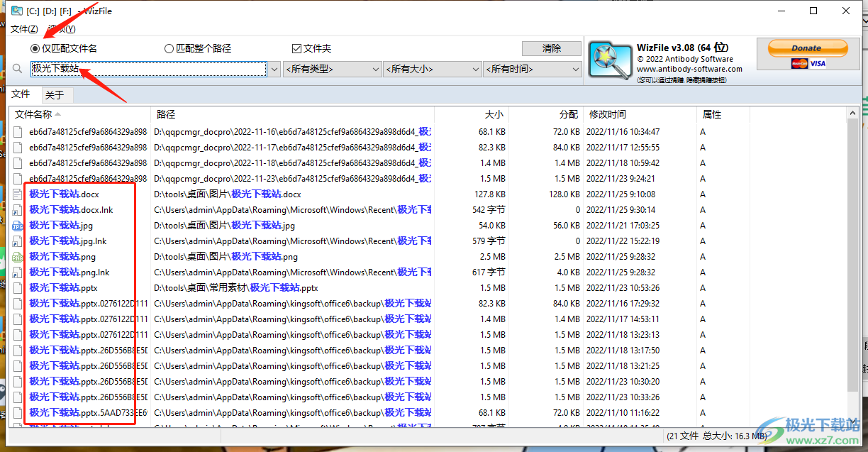Click the path D:\tools\桌面\图片\极光下载站.jpg
The width and height of the screenshot is (868, 452).
pos(224,226)
